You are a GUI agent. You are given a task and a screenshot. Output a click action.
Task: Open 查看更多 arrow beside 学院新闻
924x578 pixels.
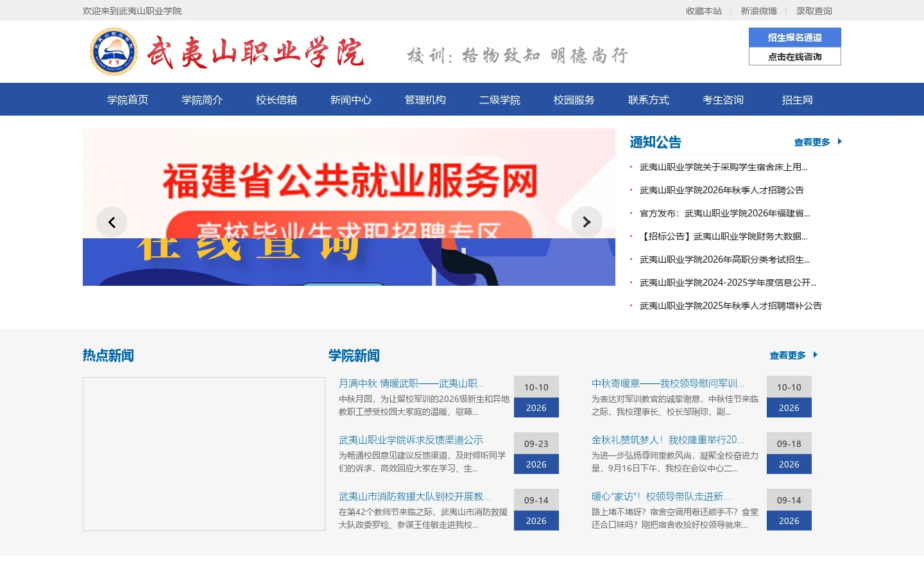pyautogui.click(x=815, y=355)
